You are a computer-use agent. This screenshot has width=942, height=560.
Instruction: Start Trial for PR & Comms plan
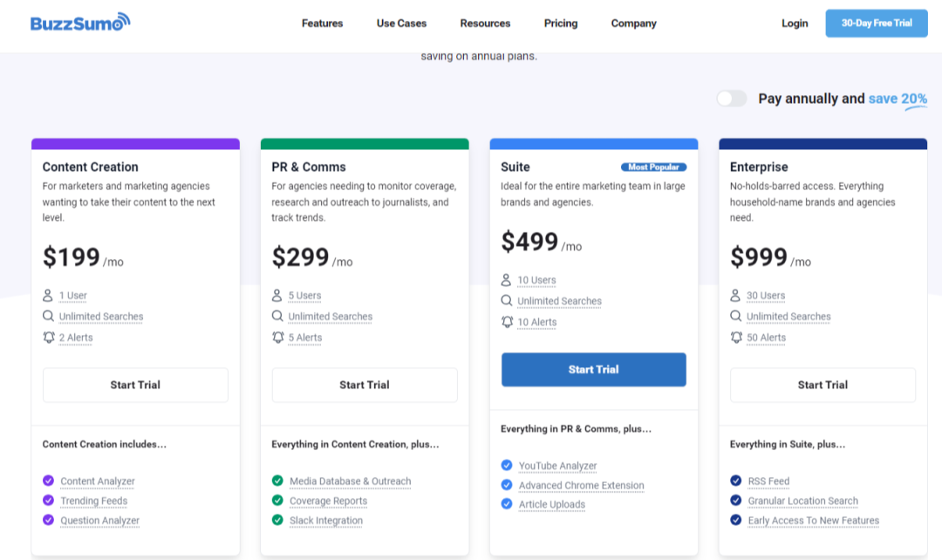(365, 386)
